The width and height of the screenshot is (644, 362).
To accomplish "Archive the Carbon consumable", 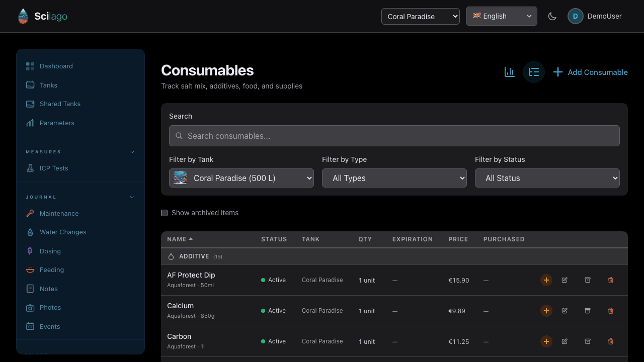I will [x=588, y=341].
